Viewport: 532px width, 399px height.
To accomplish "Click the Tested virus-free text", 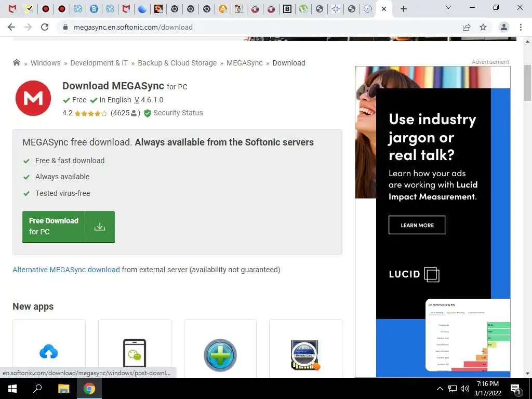I will point(63,193).
